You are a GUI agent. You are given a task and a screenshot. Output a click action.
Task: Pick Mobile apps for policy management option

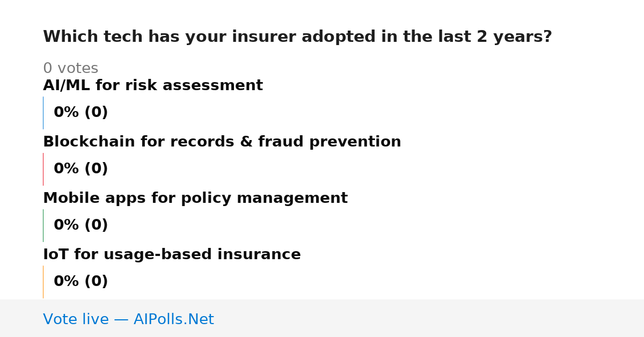(195, 199)
